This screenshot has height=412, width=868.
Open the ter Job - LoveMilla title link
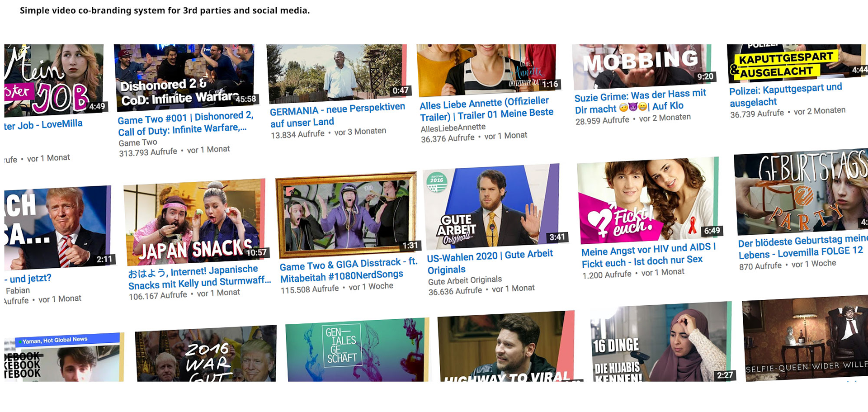[x=43, y=124]
